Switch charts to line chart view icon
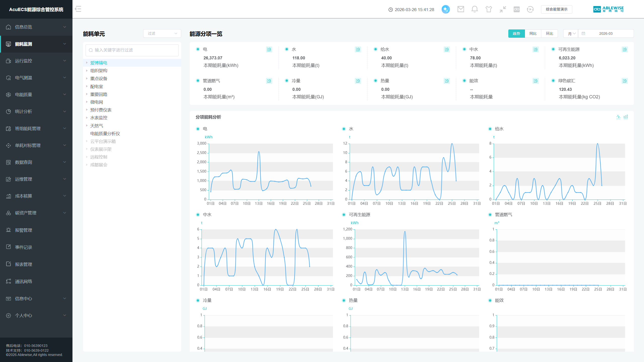 (x=618, y=117)
